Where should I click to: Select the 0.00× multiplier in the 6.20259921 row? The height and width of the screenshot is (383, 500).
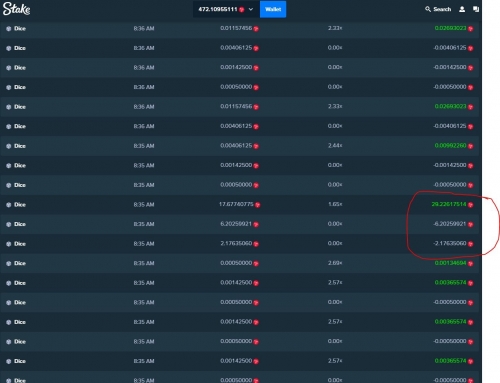tap(335, 224)
